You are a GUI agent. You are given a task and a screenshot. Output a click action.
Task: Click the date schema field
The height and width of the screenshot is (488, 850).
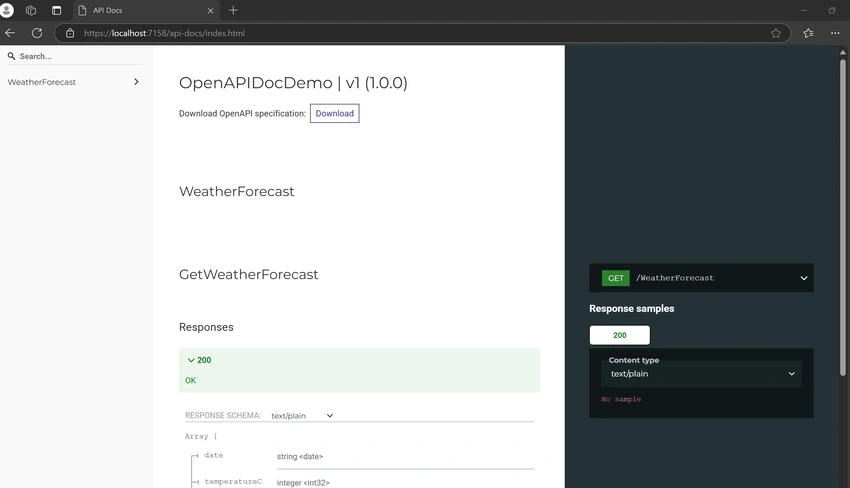[214, 455]
